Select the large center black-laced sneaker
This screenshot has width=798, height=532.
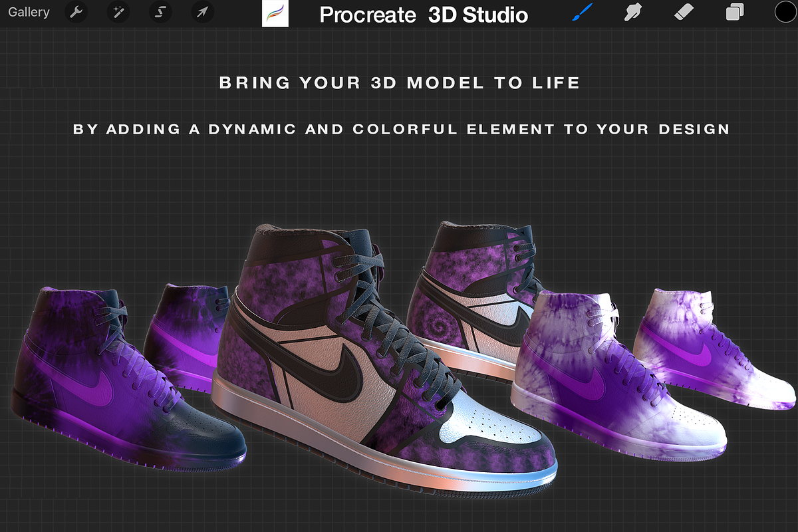coord(346,372)
